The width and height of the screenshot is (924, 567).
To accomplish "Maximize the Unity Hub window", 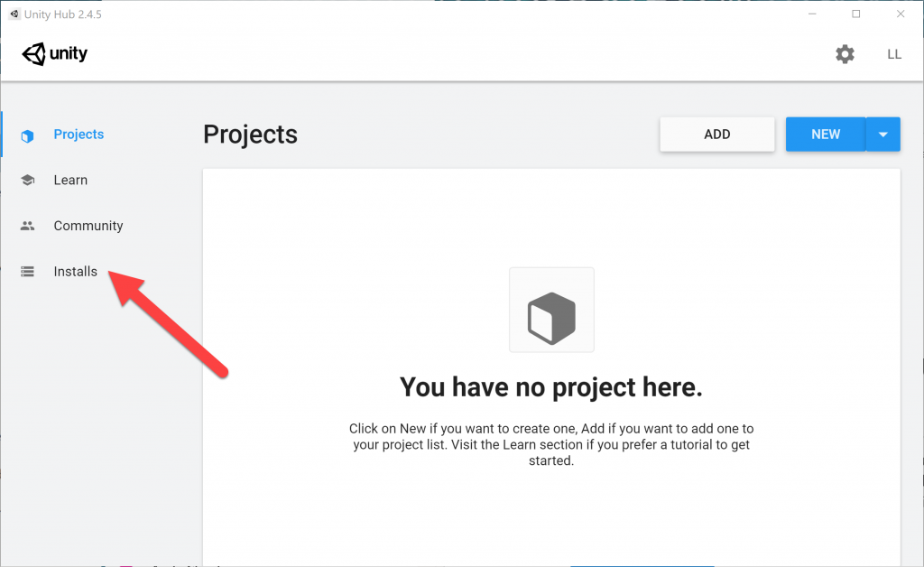I will pyautogui.click(x=856, y=14).
